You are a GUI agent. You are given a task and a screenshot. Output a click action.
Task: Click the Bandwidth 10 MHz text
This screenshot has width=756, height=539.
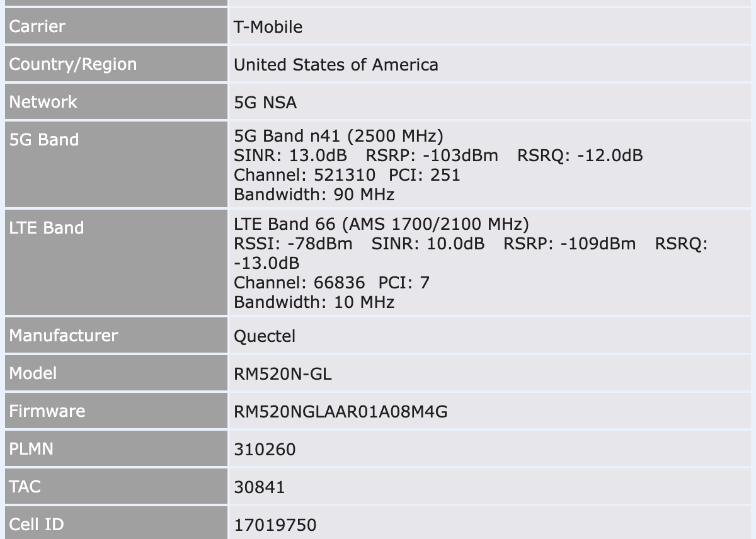pos(314,302)
